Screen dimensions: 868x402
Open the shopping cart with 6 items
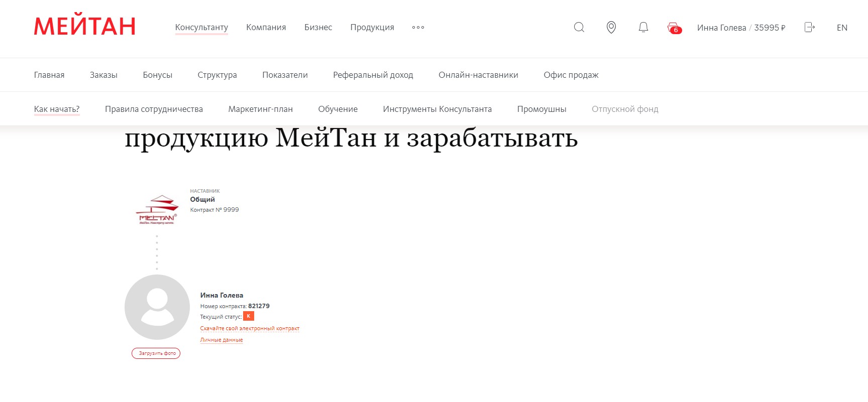pyautogui.click(x=674, y=28)
